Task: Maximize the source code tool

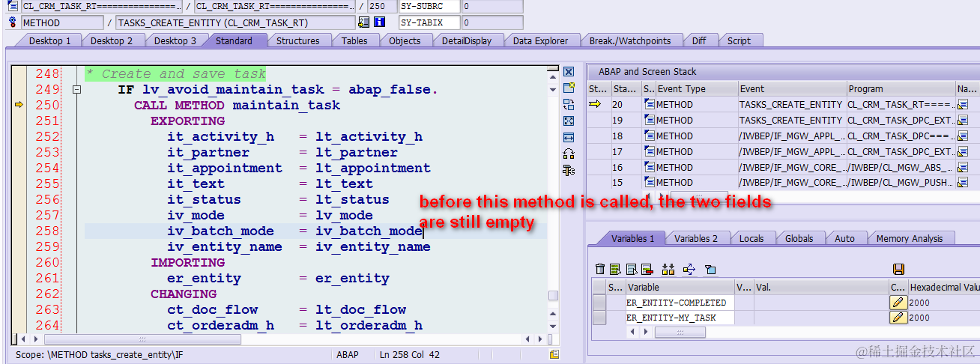Action: 568,121
